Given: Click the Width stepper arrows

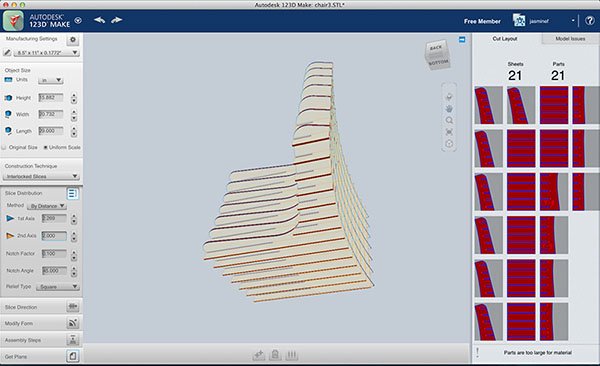Looking at the screenshot, I should (74, 115).
